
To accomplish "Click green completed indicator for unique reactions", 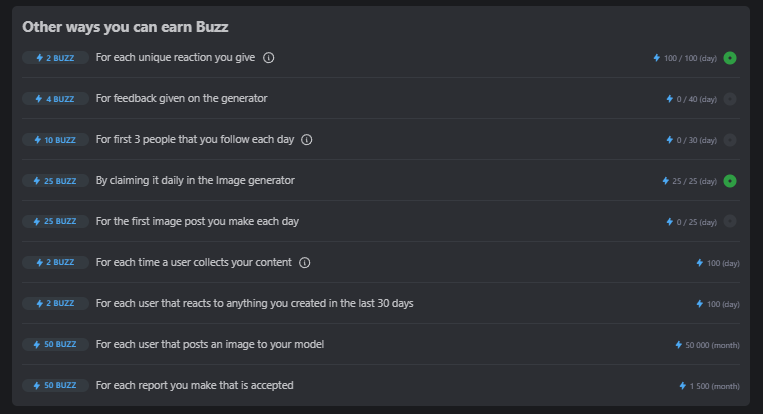I will coord(730,58).
